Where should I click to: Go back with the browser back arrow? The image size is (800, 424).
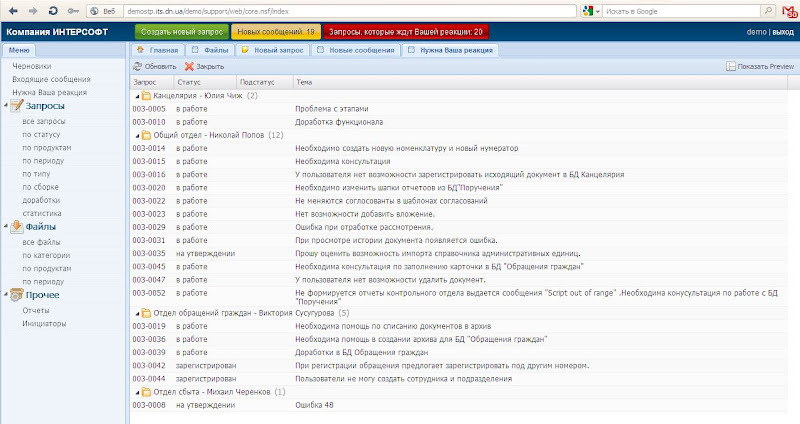click(13, 11)
